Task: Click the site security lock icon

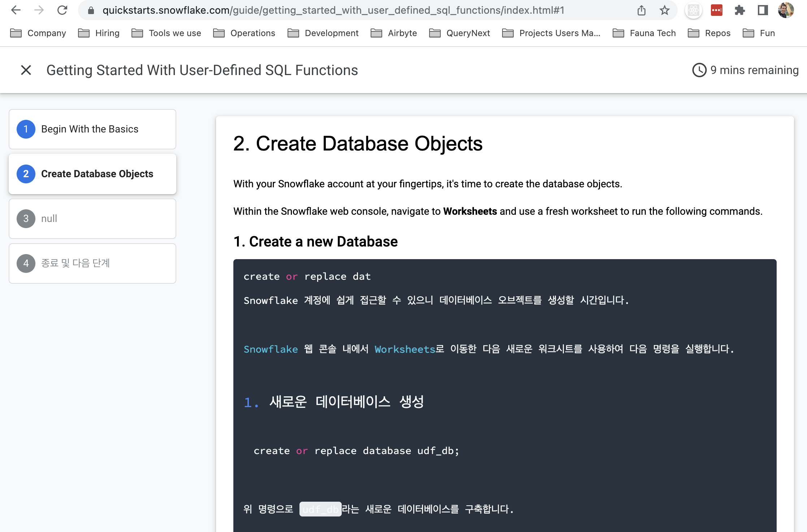Action: [x=91, y=10]
